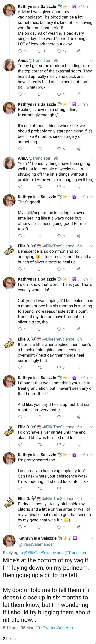
Task: View the 2 Likes list
Action: pyautogui.click(x=9, y=639)
